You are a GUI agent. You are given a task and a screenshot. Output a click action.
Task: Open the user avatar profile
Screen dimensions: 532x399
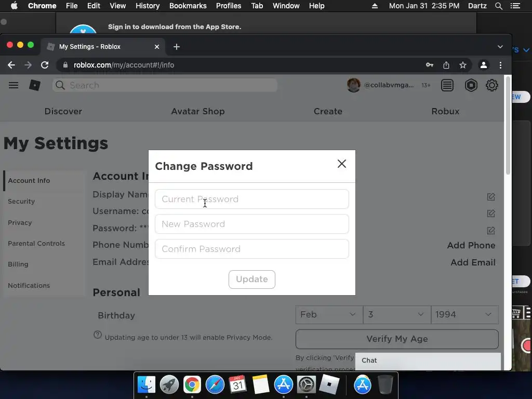pyautogui.click(x=353, y=85)
